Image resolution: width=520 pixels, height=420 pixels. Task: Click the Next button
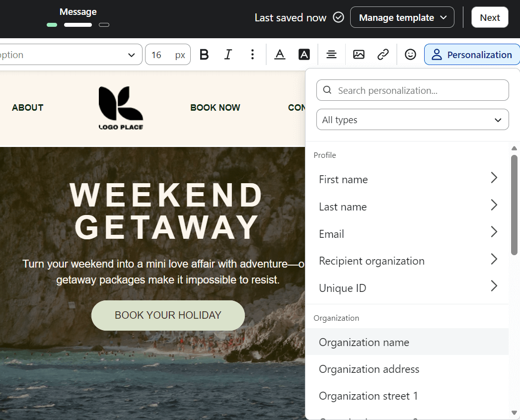click(490, 17)
